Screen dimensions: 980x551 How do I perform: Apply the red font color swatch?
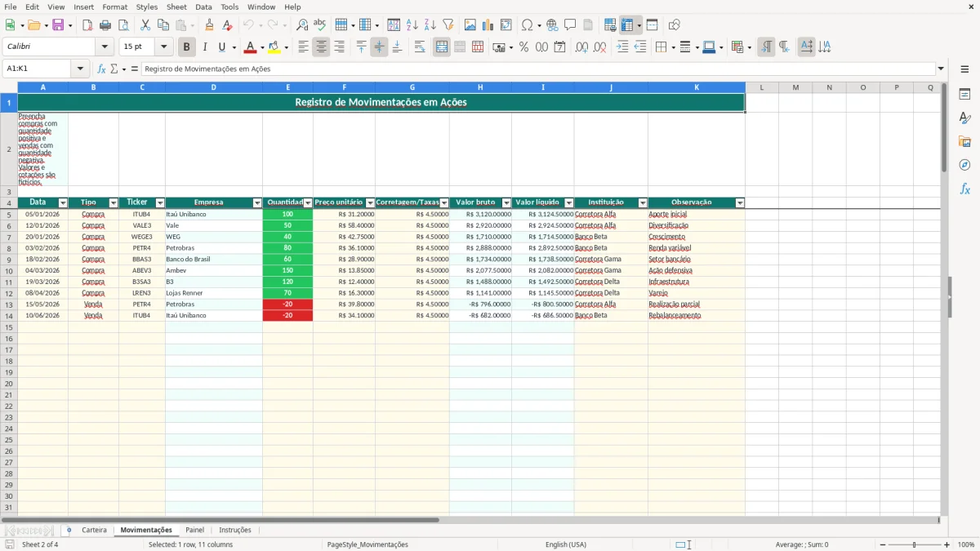pos(251,47)
